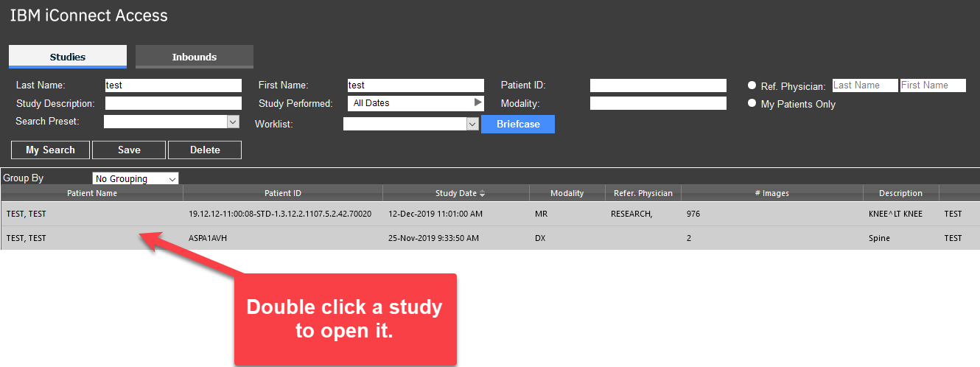Click the Study Date sort arrow icon
This screenshot has width=980, height=367.
pos(483,194)
